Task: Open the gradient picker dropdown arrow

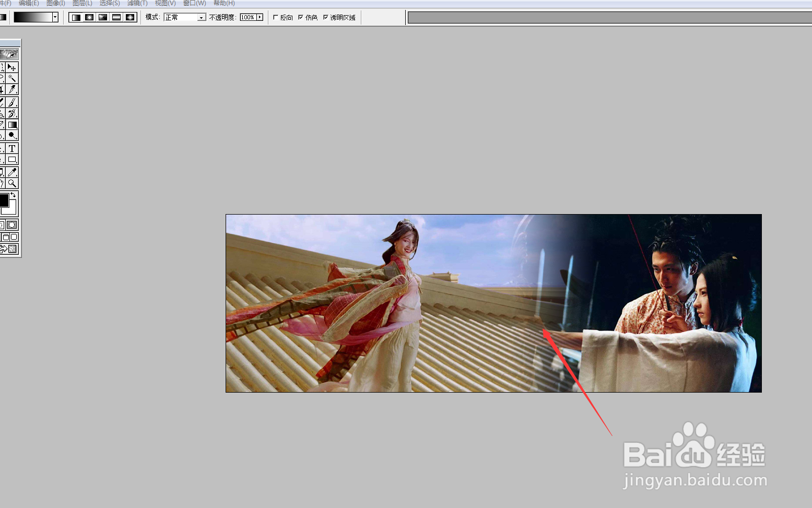Action: 55,17
